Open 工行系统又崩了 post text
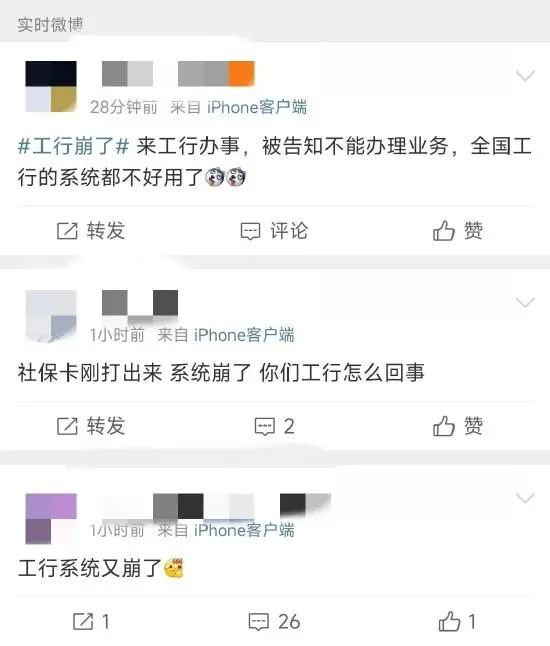 pos(89,569)
